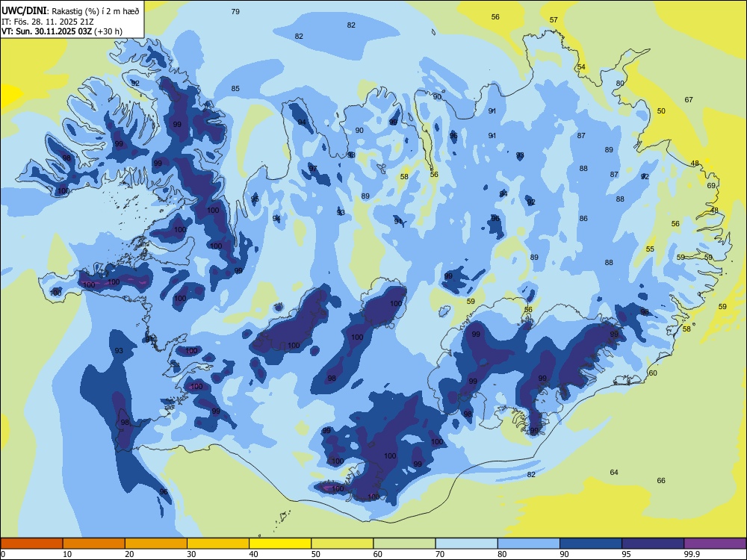Click the legend label 20
This screenshot has width=747, height=560.
coord(129,554)
